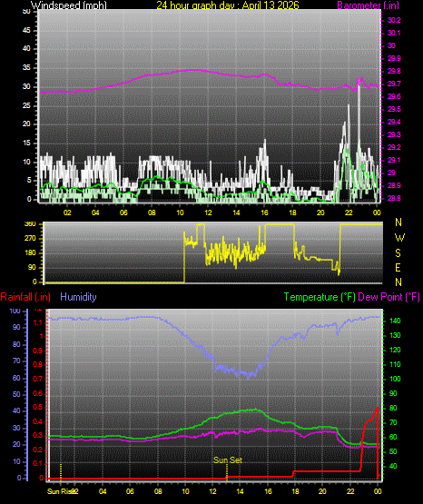Select the 0.1 rainfall axis value
Viewport: 423px width, 504px height.
pos(38,463)
